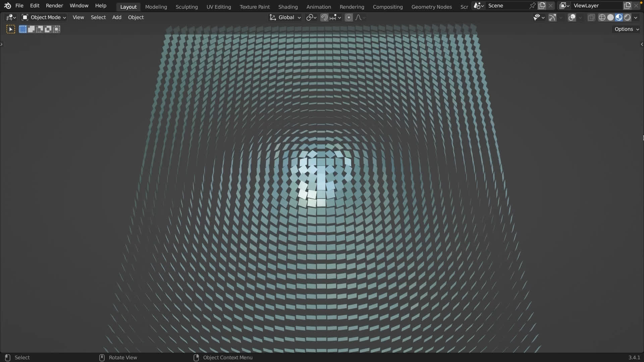Viewport: 644px width, 362px height.
Task: Set selection mode to extend selection
Action: 31,29
